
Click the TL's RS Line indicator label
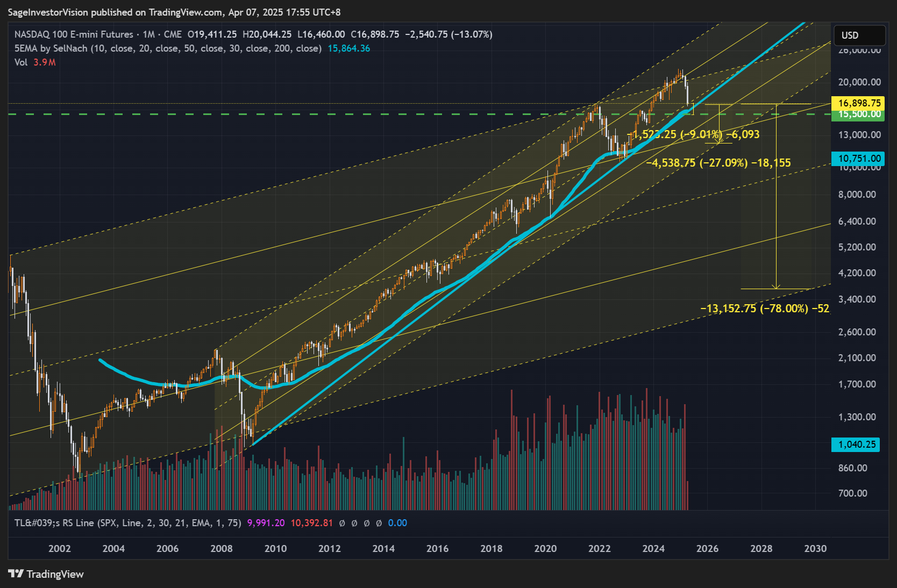(x=127, y=523)
